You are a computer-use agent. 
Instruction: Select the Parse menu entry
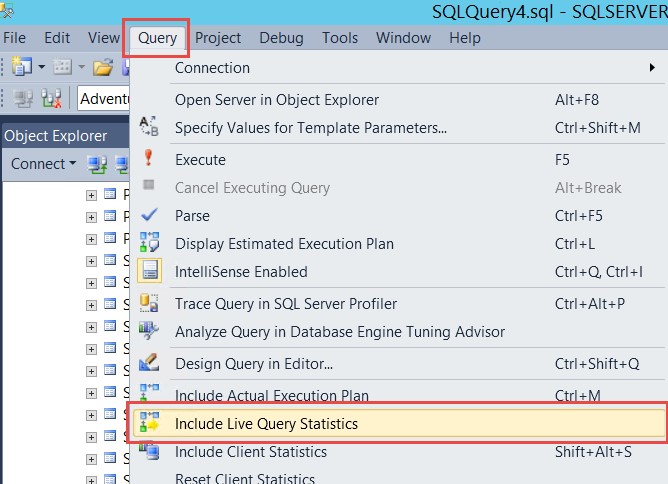click(398, 216)
